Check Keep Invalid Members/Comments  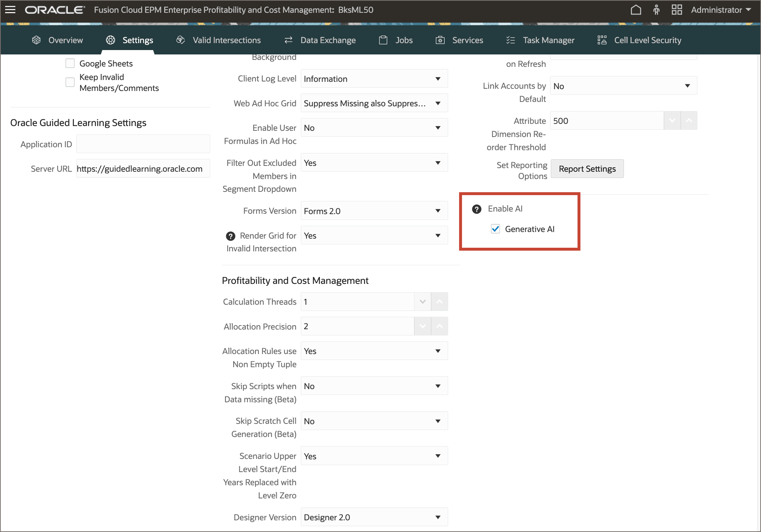[70, 82]
